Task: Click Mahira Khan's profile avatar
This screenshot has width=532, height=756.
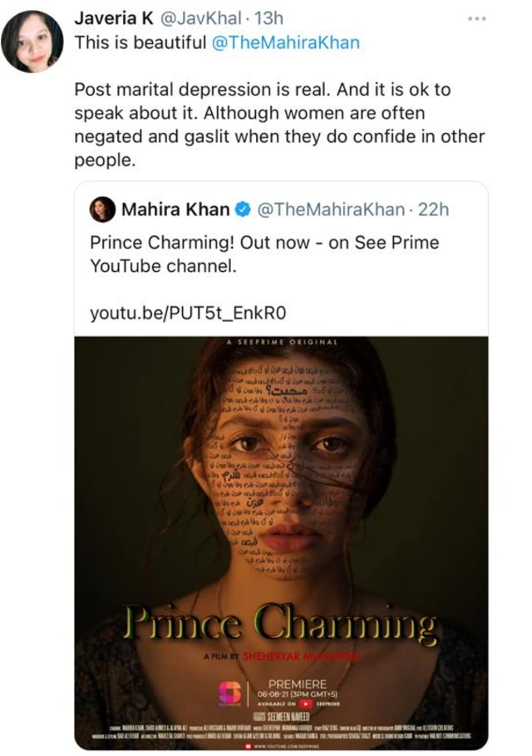Action: click(102, 210)
